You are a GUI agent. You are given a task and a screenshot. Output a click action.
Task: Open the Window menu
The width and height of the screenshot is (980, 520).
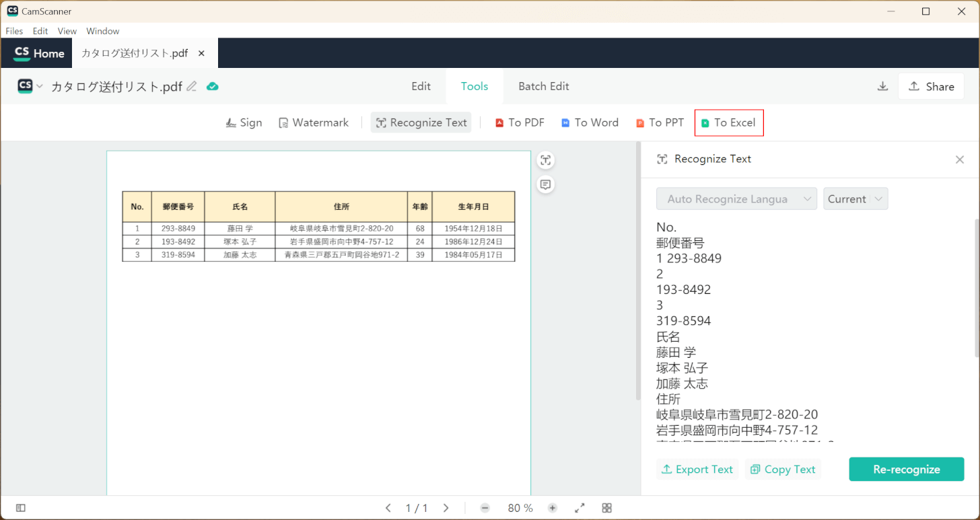(x=103, y=31)
